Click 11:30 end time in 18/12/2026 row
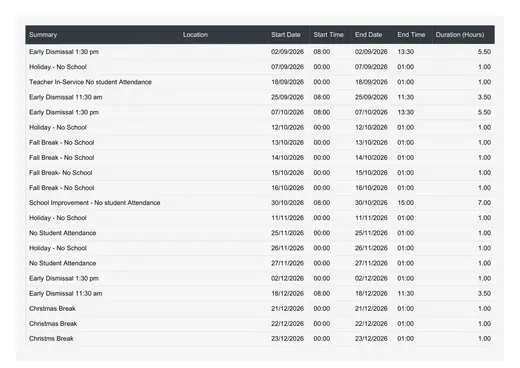This screenshot has height=368, width=520. [x=406, y=293]
